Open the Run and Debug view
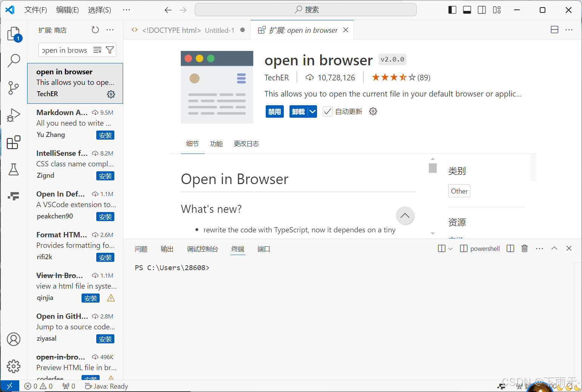Screen dimensions: 582x392 point(14,115)
